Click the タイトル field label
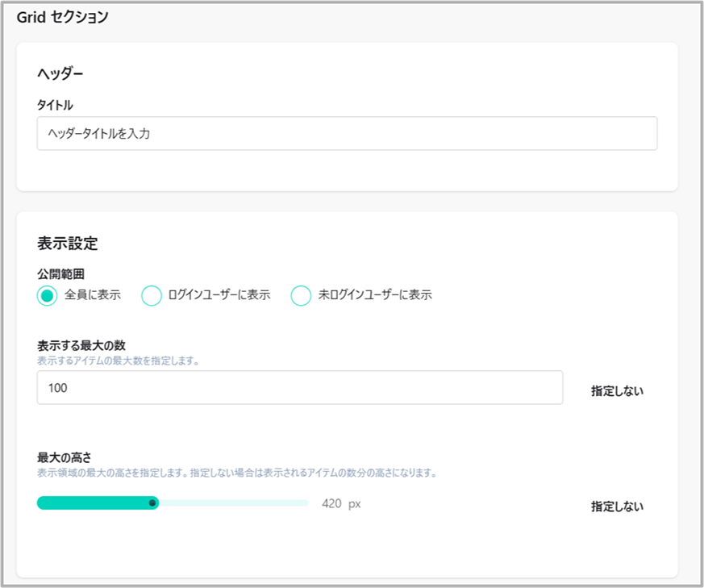Image resolution: width=704 pixels, height=588 pixels. pos(55,105)
